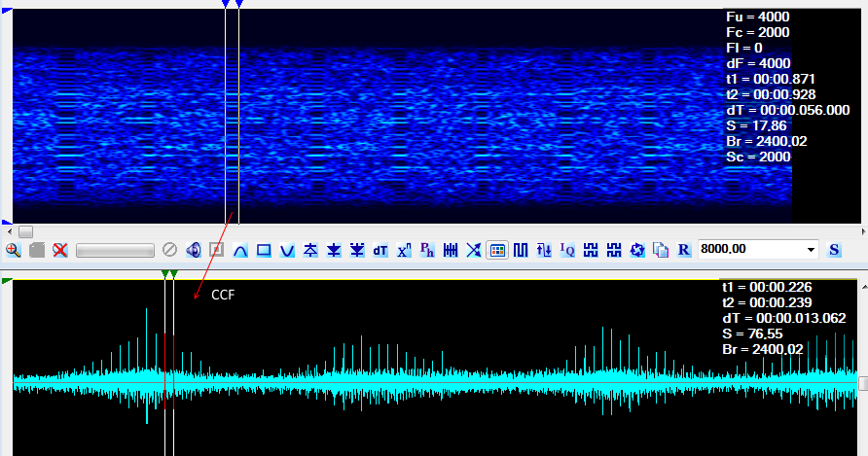Click the arrows with midline icon
The width and height of the screenshot is (868, 456).
[x=310, y=250]
